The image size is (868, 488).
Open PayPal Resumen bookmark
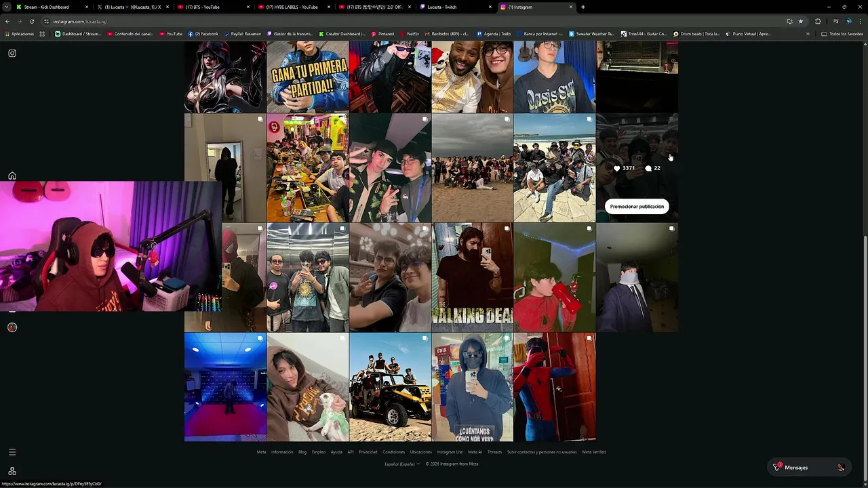[242, 34]
